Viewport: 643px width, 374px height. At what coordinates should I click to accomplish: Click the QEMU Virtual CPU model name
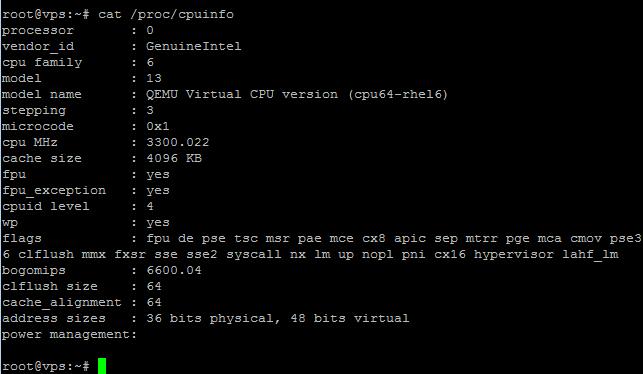click(297, 94)
